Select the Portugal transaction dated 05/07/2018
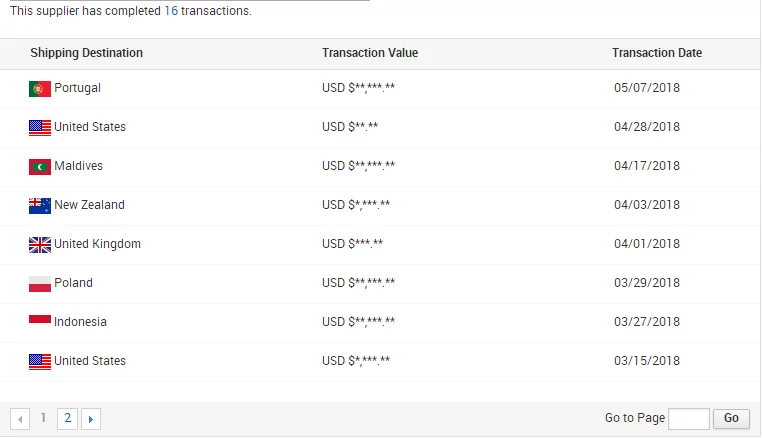 pos(380,89)
